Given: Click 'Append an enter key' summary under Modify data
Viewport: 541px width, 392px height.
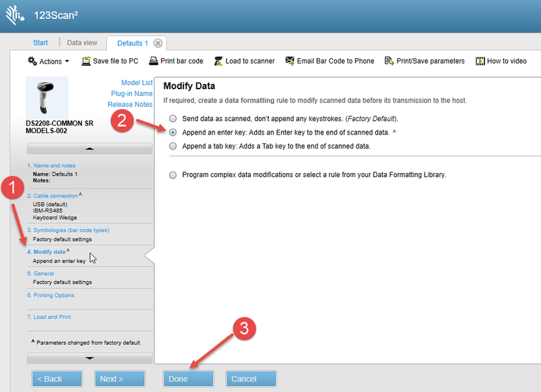Looking at the screenshot, I should click(59, 261).
